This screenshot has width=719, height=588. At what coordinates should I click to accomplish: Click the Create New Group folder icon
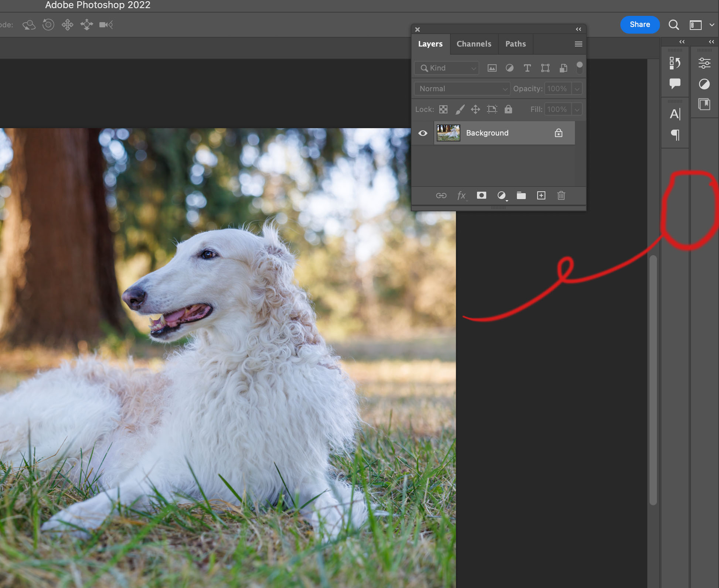pyautogui.click(x=520, y=195)
